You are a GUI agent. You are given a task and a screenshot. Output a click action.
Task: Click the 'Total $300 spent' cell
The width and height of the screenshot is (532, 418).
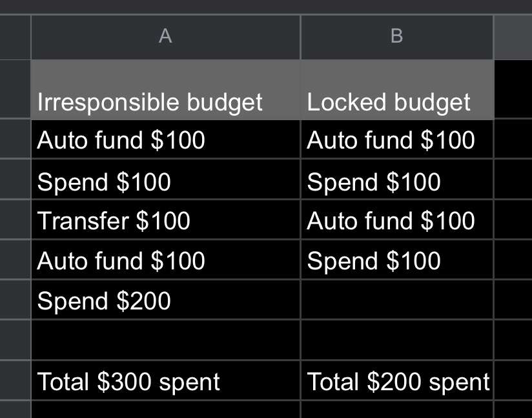(165, 381)
